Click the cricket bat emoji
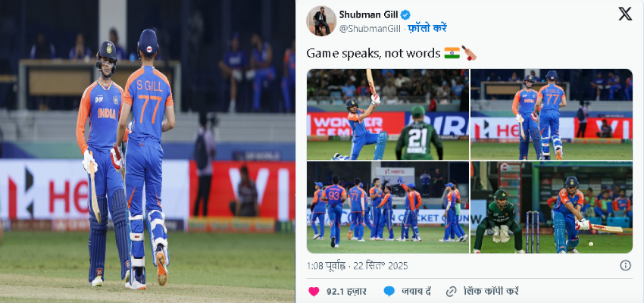 coord(469,53)
